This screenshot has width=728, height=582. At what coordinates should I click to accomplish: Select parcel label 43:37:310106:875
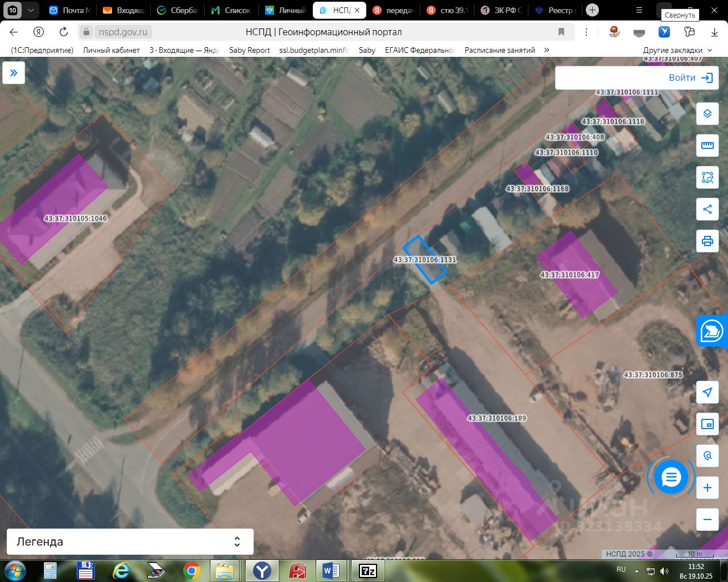(653, 375)
